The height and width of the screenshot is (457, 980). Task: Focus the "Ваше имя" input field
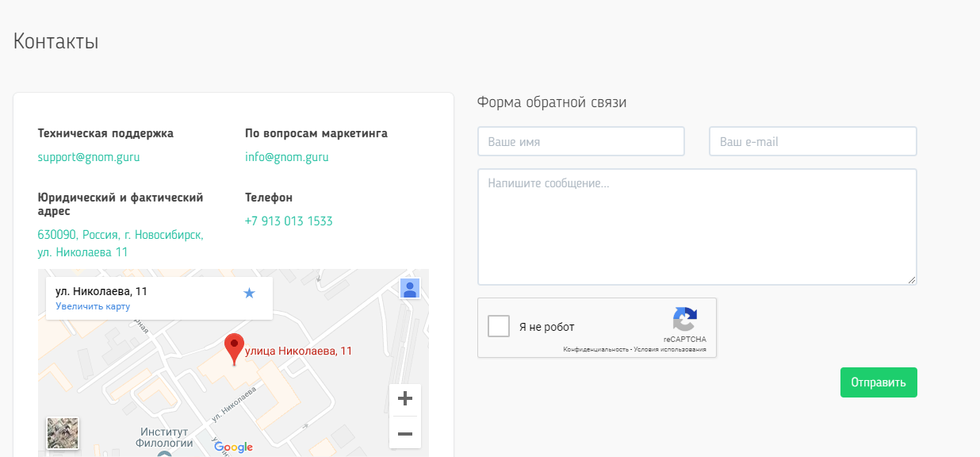[x=580, y=142]
